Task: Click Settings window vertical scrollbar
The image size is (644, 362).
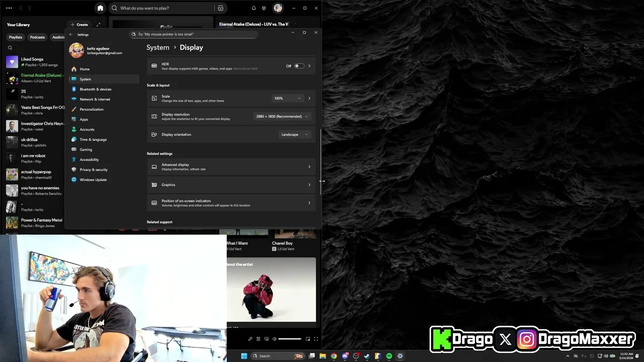Action: 320,161
